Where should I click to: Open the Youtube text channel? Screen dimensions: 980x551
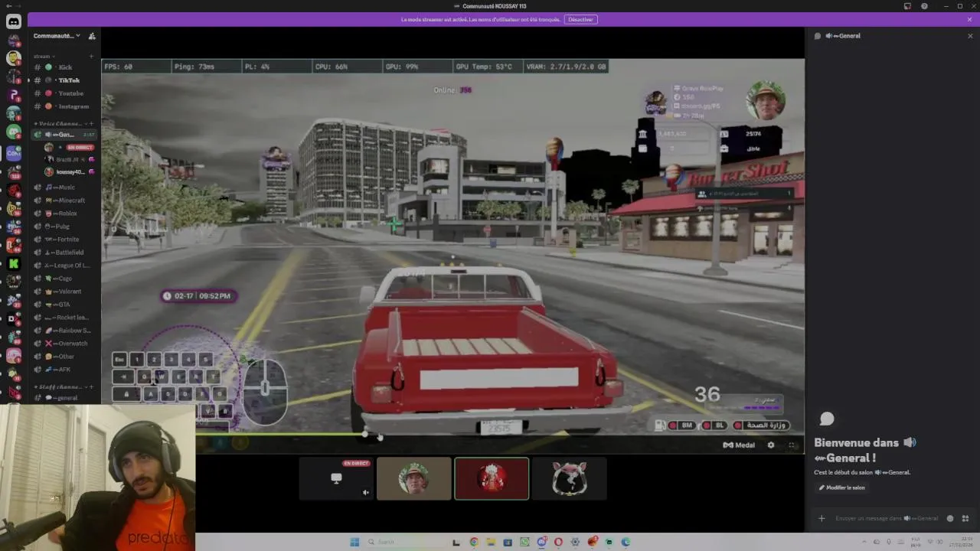pos(64,93)
